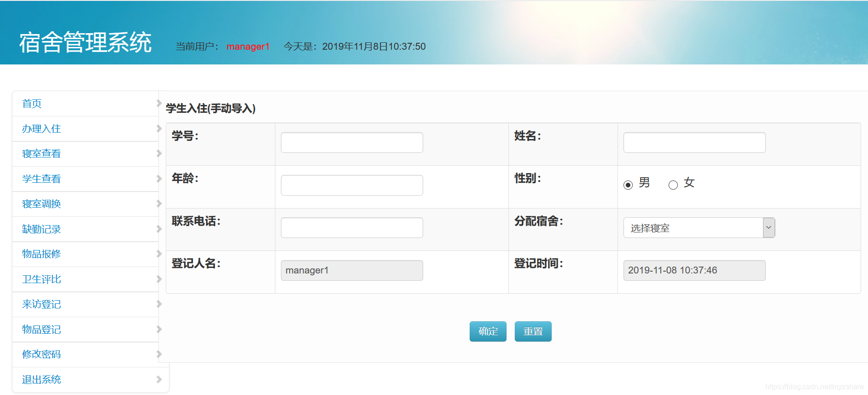Click 退出系统 to log out
This screenshot has width=868, height=395.
(x=41, y=380)
